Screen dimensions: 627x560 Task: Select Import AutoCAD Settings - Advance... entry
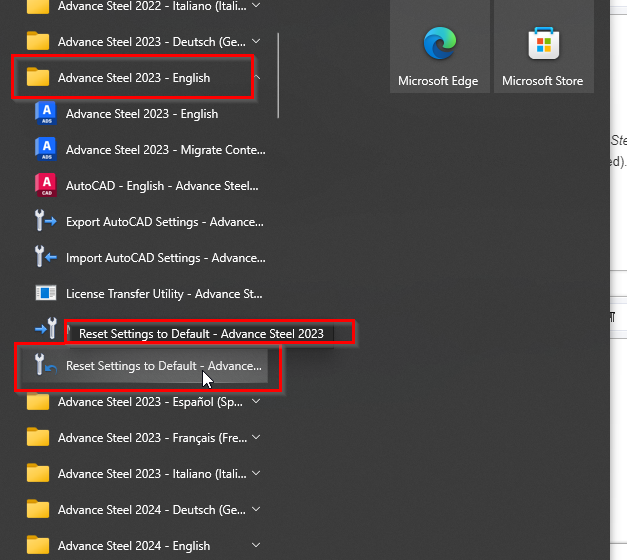point(166,258)
